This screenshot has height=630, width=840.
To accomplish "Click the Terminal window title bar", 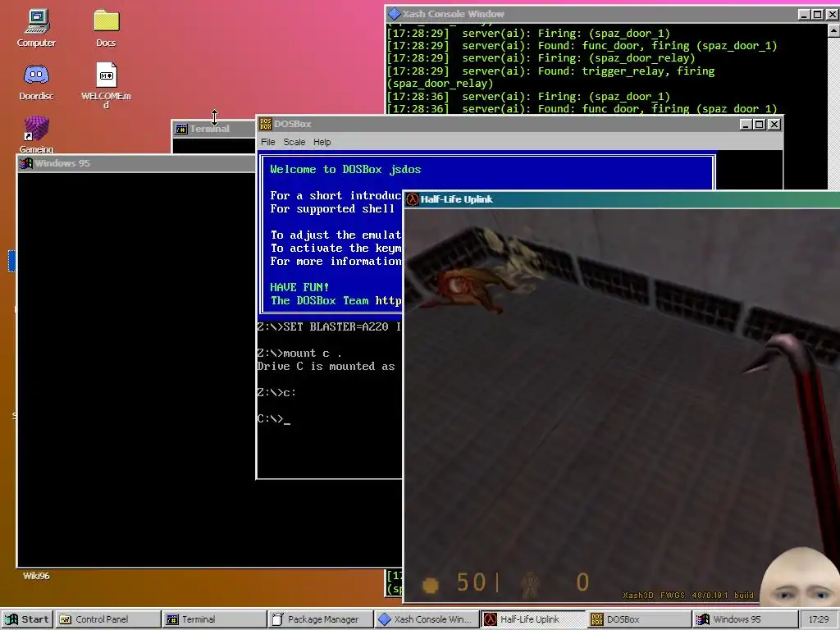I will [214, 129].
